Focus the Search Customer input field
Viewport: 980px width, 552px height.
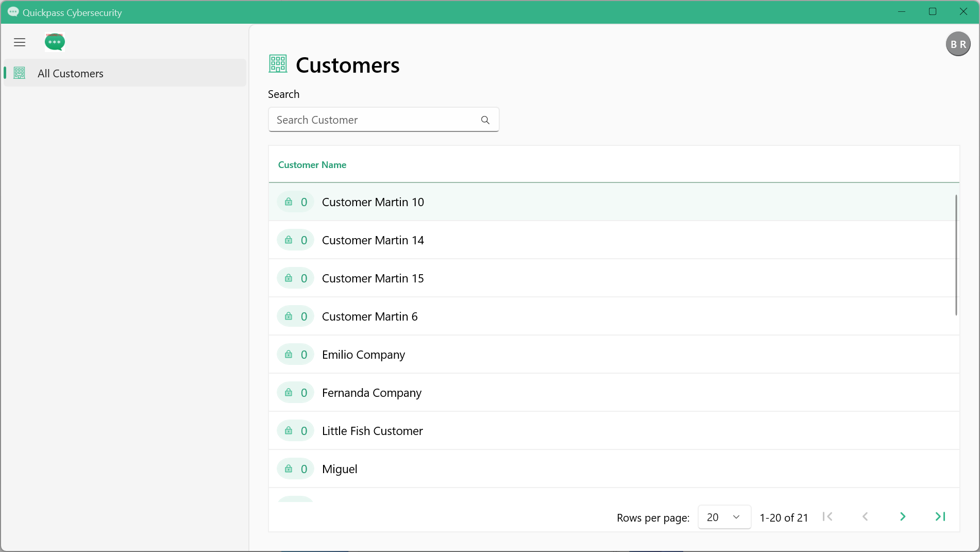pyautogui.click(x=383, y=120)
